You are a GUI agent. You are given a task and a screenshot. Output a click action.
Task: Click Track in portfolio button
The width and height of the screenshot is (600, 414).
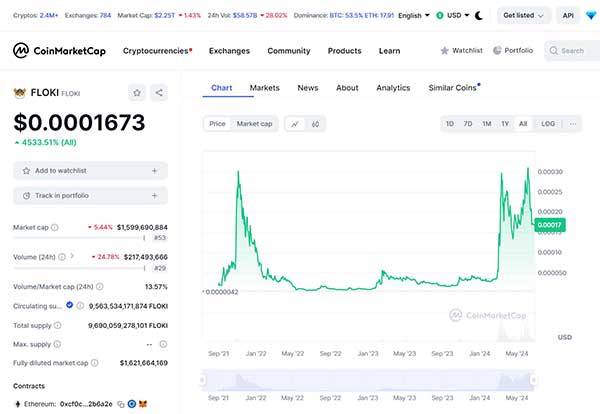(x=90, y=196)
